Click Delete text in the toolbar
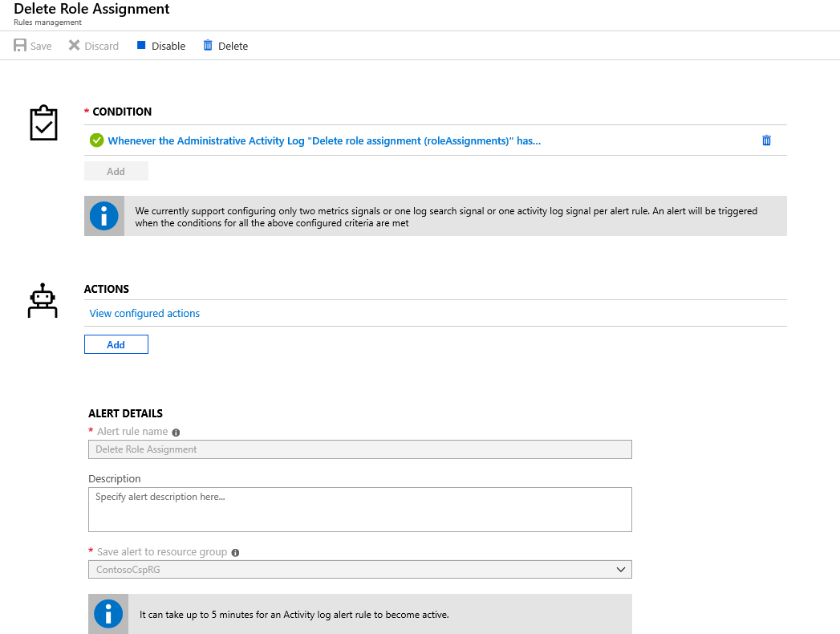Image resolution: width=840 pixels, height=634 pixels. coord(233,46)
